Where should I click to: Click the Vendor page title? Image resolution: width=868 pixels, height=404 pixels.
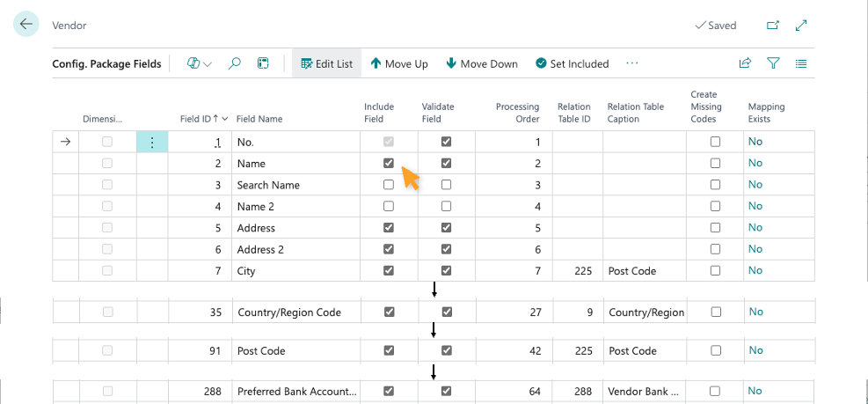point(69,26)
